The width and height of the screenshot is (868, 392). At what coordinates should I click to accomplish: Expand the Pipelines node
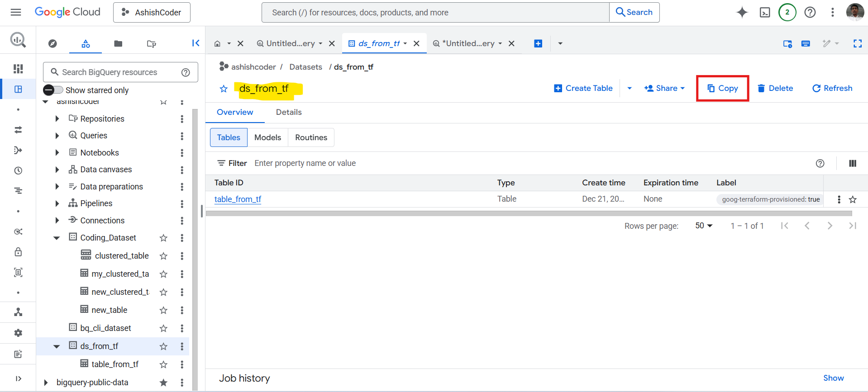pos(57,203)
